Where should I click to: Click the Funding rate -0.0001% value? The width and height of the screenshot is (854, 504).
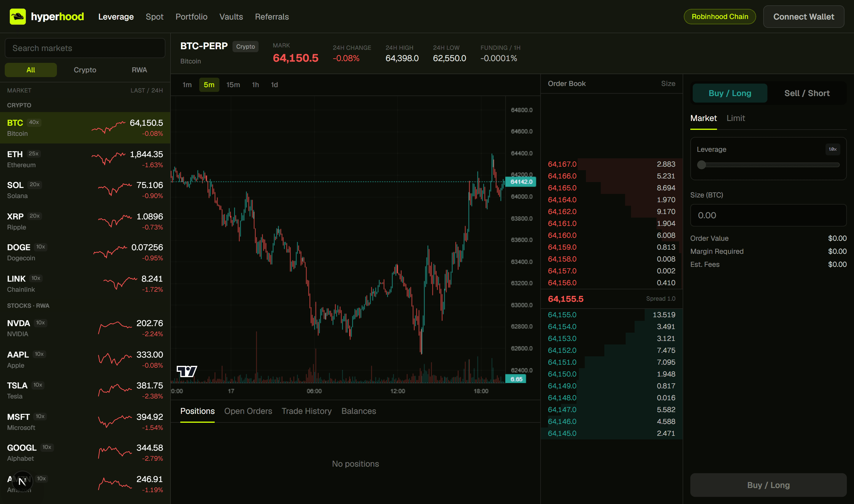coord(498,58)
